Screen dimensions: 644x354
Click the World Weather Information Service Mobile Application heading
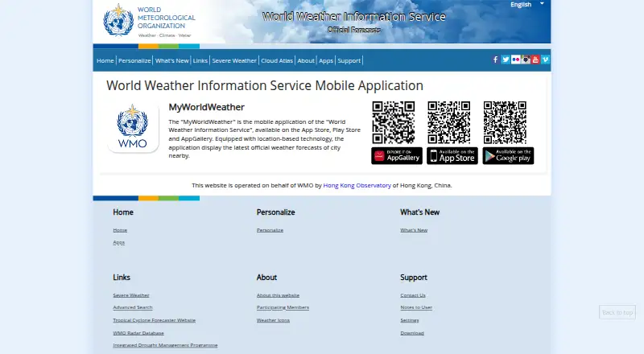click(x=265, y=85)
